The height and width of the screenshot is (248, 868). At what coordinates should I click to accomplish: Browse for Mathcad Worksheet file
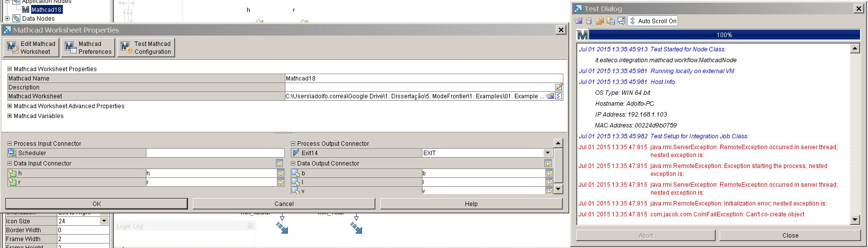coord(550,96)
